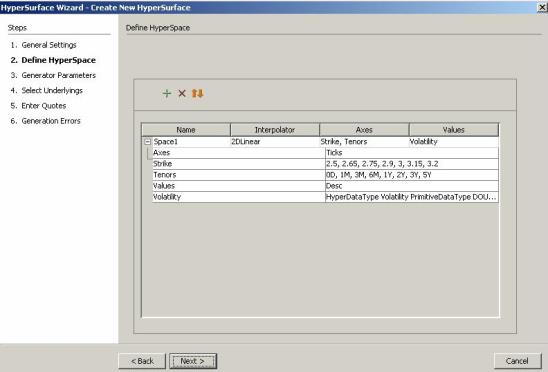Image resolution: width=548 pixels, height=372 pixels.
Task: Edit Strike ticks '2.5, 2.65, 2.75...' cell
Action: (412, 164)
